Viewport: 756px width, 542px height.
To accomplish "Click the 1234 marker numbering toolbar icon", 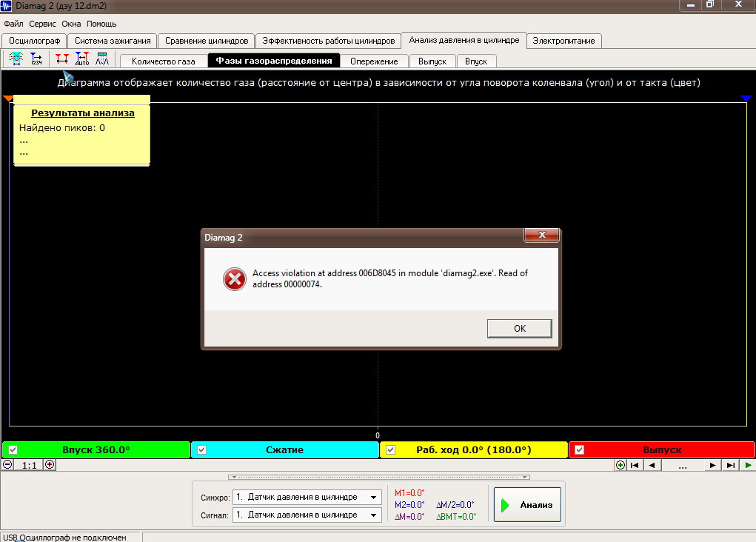I will pyautogui.click(x=36, y=58).
